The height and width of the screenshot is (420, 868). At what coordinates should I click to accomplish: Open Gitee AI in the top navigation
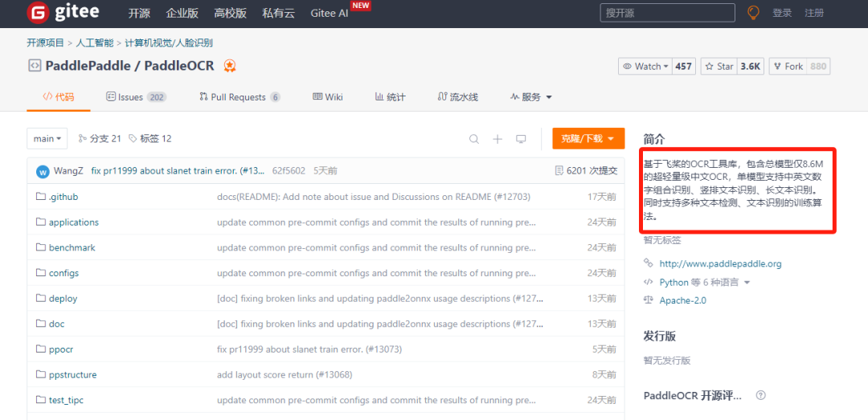[330, 14]
